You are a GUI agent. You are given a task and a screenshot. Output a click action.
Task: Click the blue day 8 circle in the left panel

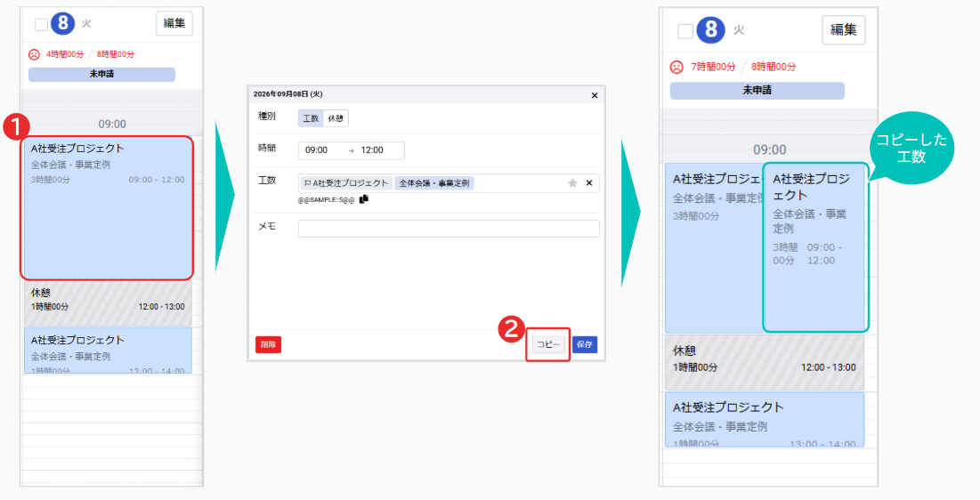(62, 24)
